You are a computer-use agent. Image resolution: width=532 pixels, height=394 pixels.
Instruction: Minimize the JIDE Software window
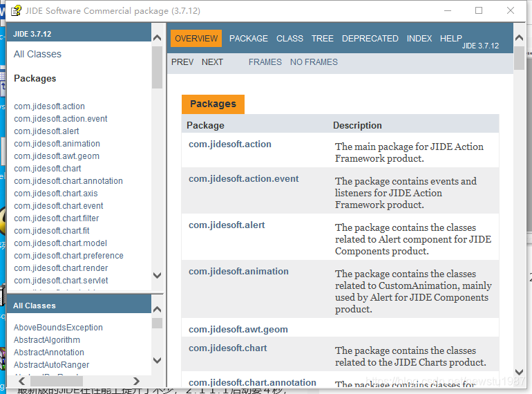coord(448,10)
